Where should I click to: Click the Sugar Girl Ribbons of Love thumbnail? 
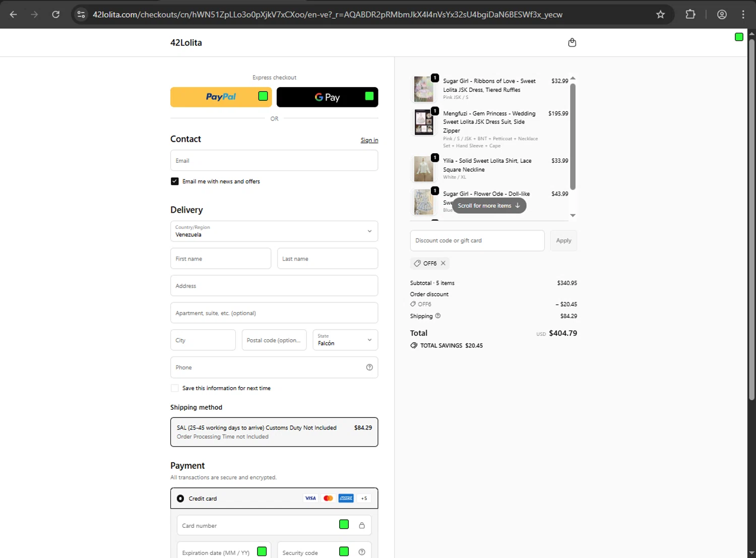[x=424, y=89]
